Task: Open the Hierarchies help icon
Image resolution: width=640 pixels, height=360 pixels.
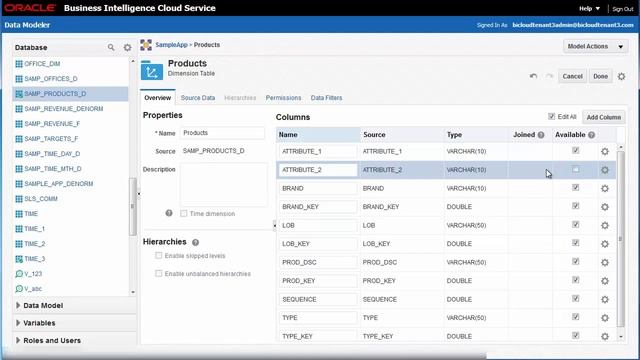Action: click(x=196, y=242)
